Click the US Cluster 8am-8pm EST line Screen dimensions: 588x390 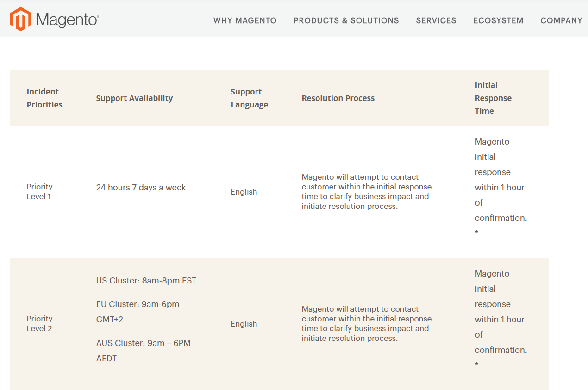point(146,281)
